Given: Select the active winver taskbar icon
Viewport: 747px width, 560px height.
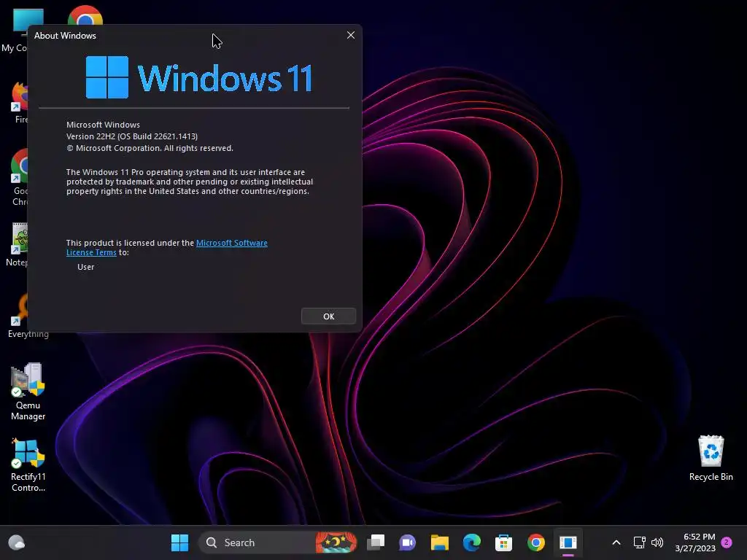Looking at the screenshot, I should [x=568, y=542].
